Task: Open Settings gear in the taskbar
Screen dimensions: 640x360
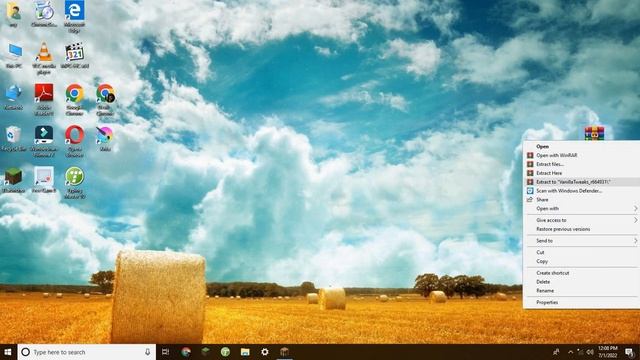Action: click(x=265, y=352)
